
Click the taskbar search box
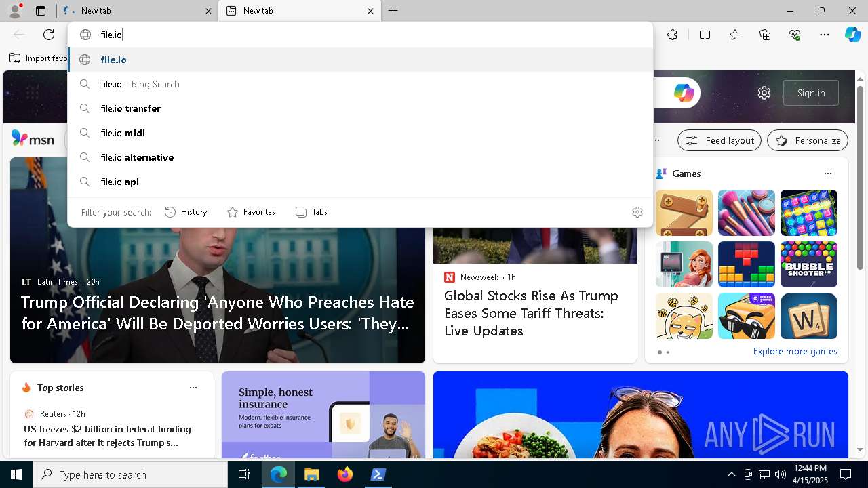point(130,474)
